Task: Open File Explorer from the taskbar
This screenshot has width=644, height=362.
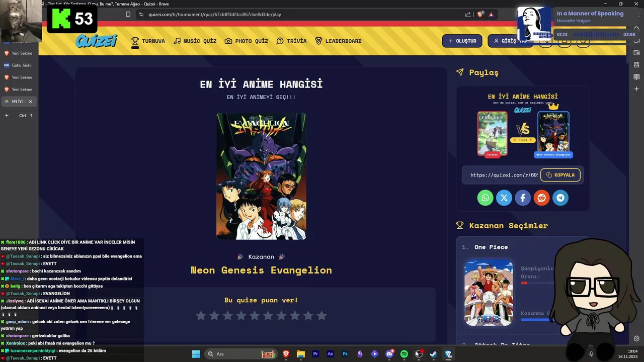Action: (301, 354)
